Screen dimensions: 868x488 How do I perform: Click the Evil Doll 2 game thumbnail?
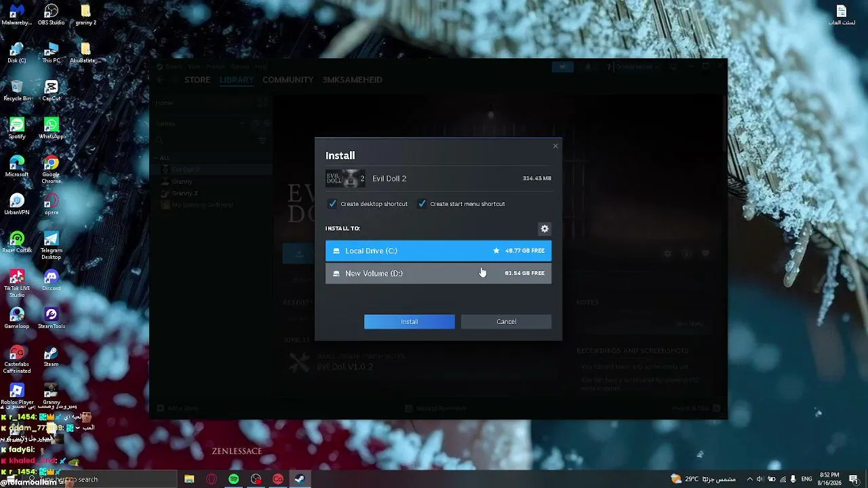tap(345, 178)
